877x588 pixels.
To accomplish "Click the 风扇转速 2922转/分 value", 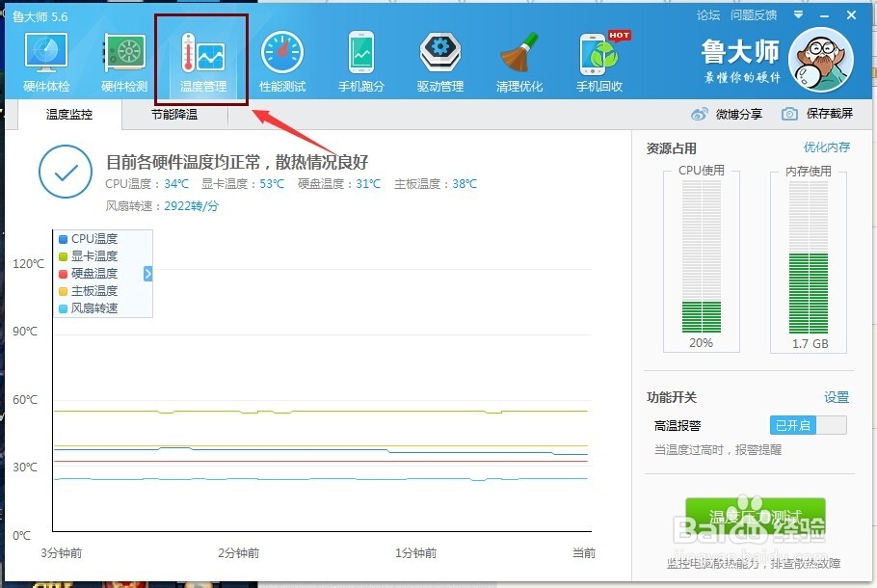I will point(191,206).
